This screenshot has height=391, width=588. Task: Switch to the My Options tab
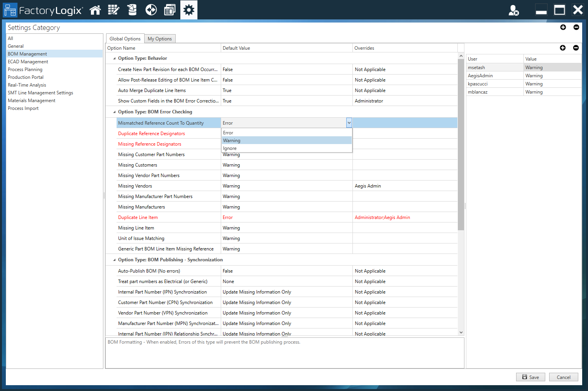pos(160,38)
